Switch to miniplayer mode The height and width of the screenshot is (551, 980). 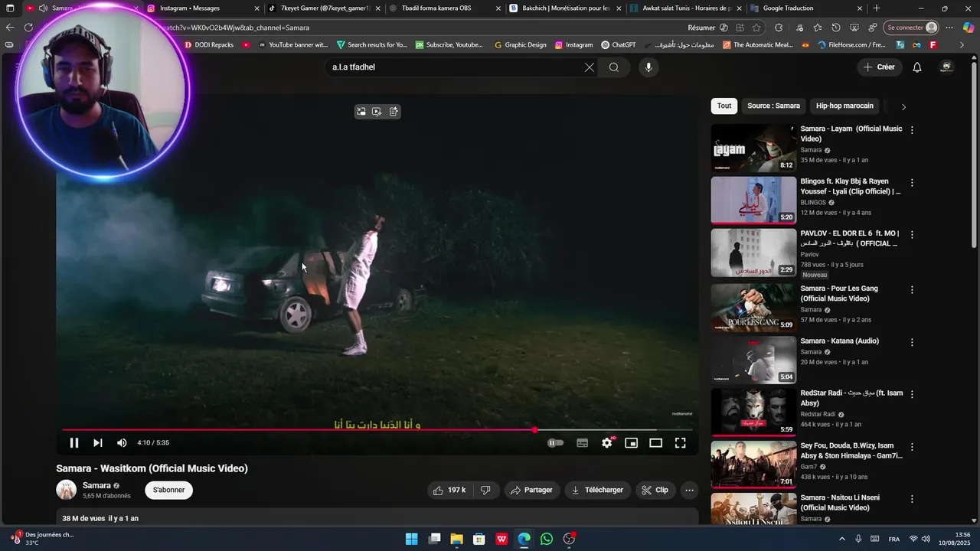coord(632,443)
